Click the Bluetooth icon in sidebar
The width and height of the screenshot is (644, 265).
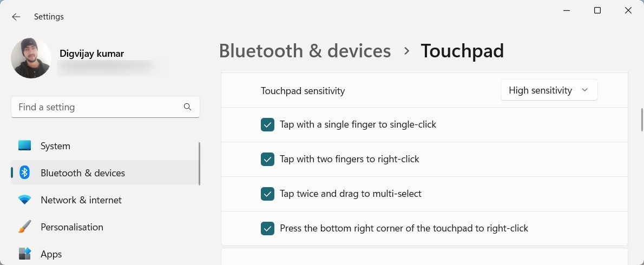24,173
